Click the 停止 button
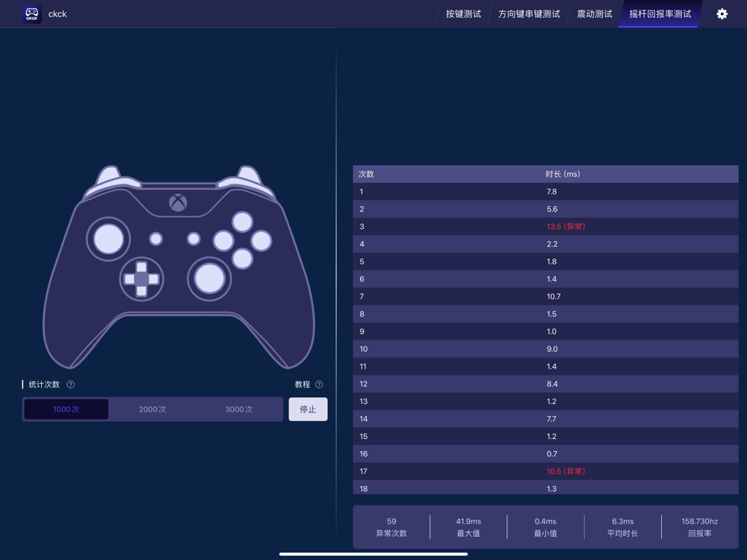747x560 pixels. 308,409
